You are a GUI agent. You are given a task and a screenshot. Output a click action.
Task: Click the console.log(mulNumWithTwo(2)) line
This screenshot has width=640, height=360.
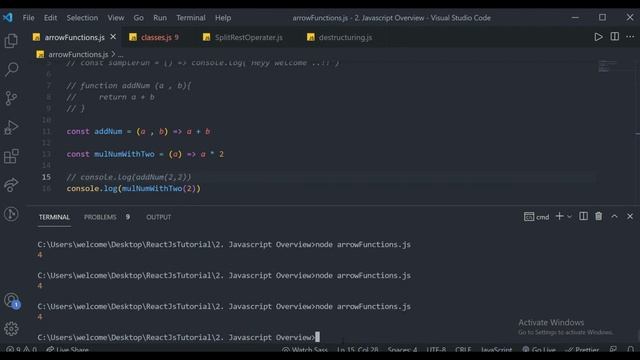tap(133, 189)
